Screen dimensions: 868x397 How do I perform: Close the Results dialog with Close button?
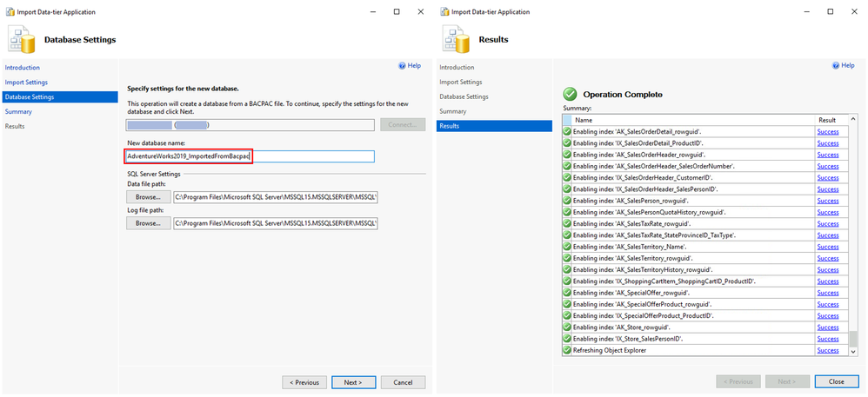click(837, 381)
